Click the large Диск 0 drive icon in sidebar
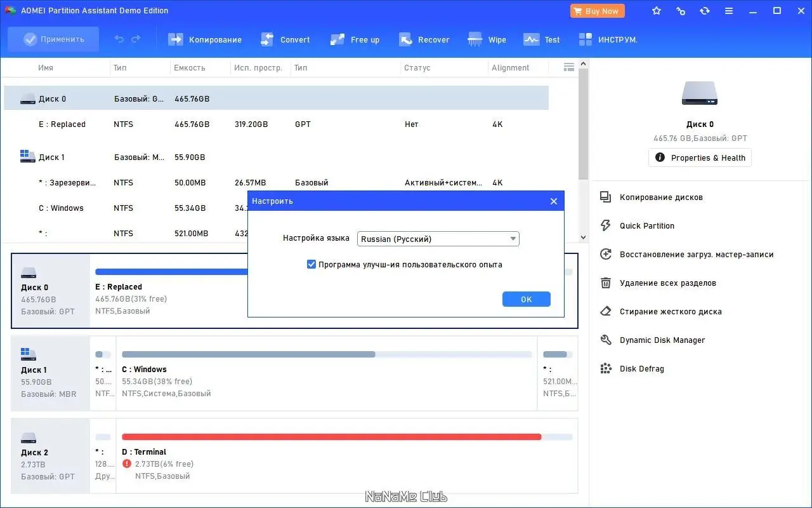 pyautogui.click(x=700, y=93)
